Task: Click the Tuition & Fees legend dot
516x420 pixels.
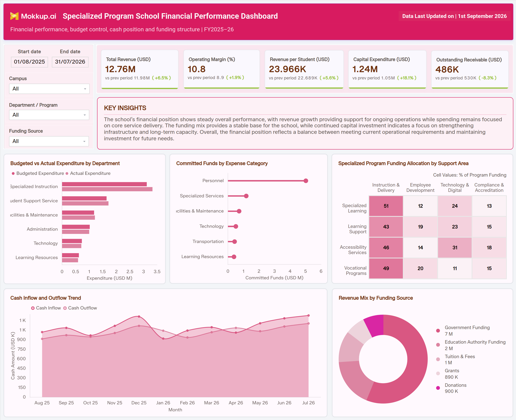Action: (438, 359)
